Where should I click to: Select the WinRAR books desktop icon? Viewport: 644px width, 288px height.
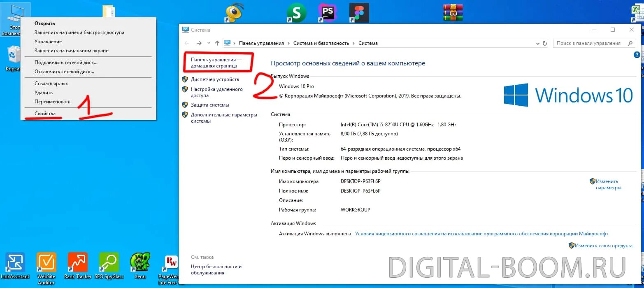coord(453,12)
